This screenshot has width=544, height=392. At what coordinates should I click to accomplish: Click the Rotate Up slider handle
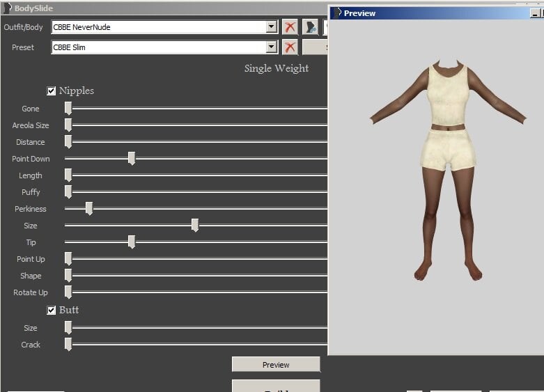pyautogui.click(x=68, y=292)
